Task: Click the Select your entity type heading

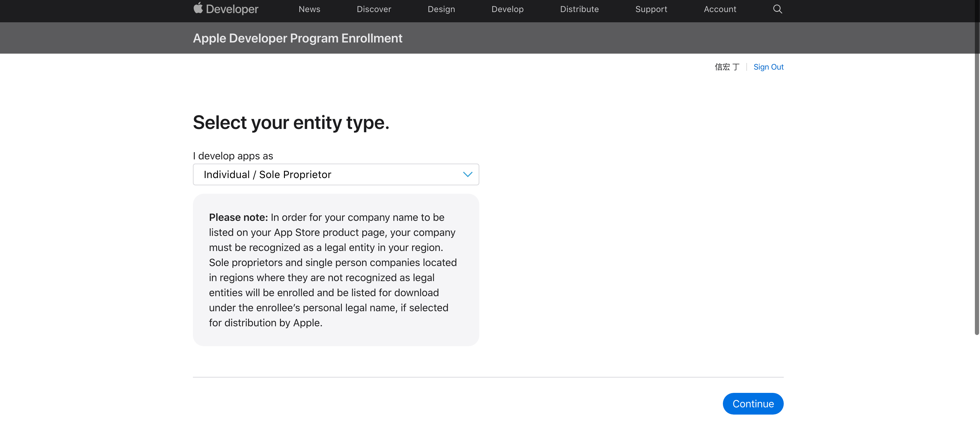Action: tap(291, 123)
